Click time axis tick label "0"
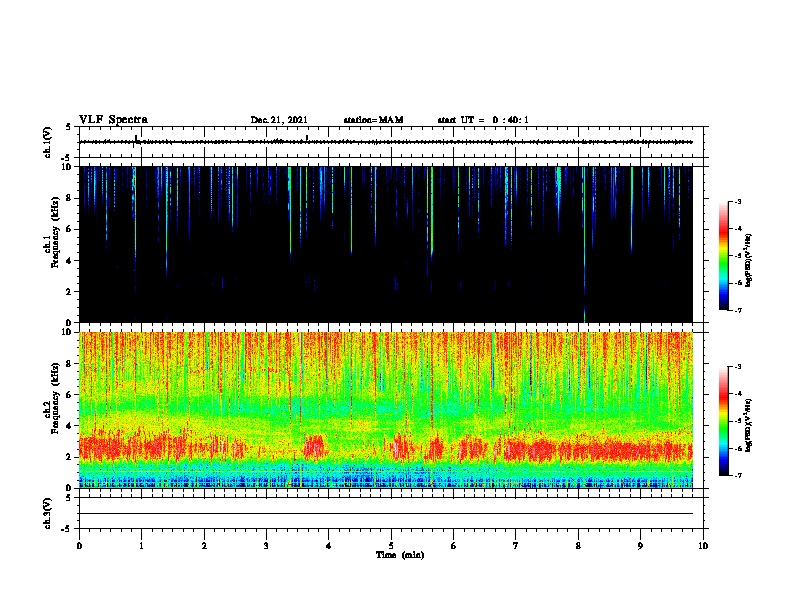Image resolution: width=792 pixels, height=612 pixels. 79,546
